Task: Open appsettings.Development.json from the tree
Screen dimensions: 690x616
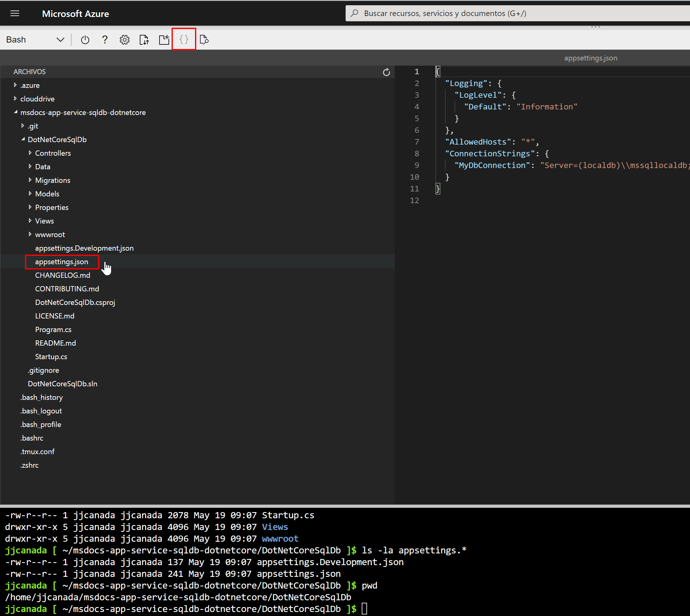Action: pyautogui.click(x=84, y=248)
